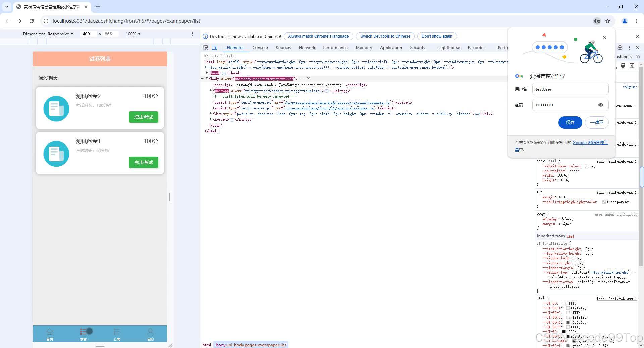Click the 我的 profile tab icon
Image resolution: width=644 pixels, height=348 pixels.
click(x=150, y=332)
